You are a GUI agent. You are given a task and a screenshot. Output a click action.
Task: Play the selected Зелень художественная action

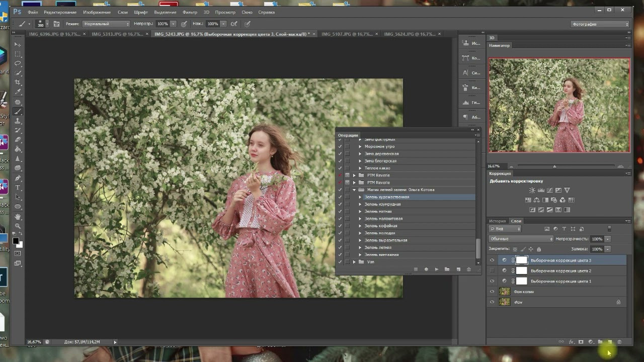click(437, 269)
